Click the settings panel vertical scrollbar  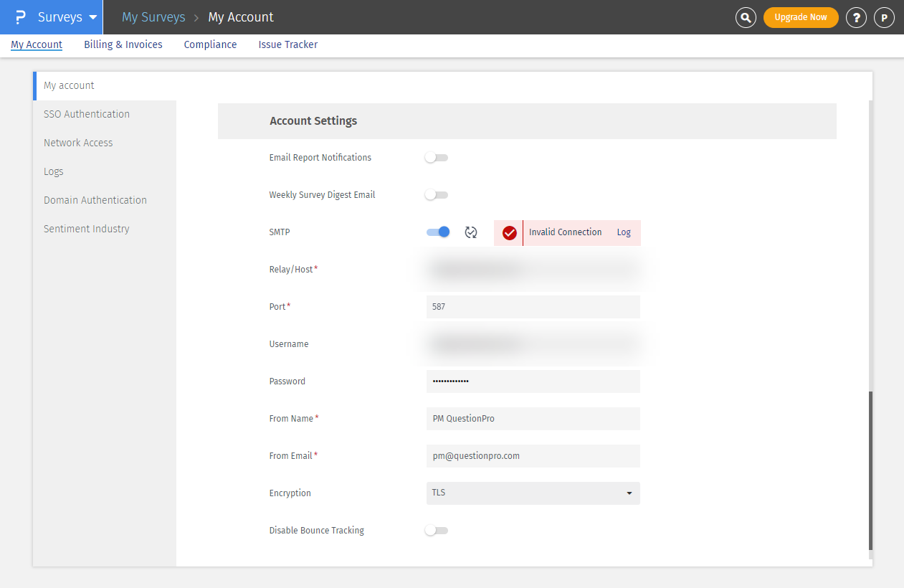(x=870, y=470)
